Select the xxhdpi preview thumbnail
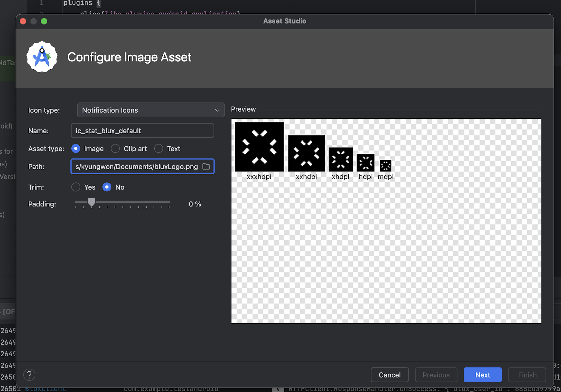561x392 pixels. click(307, 153)
